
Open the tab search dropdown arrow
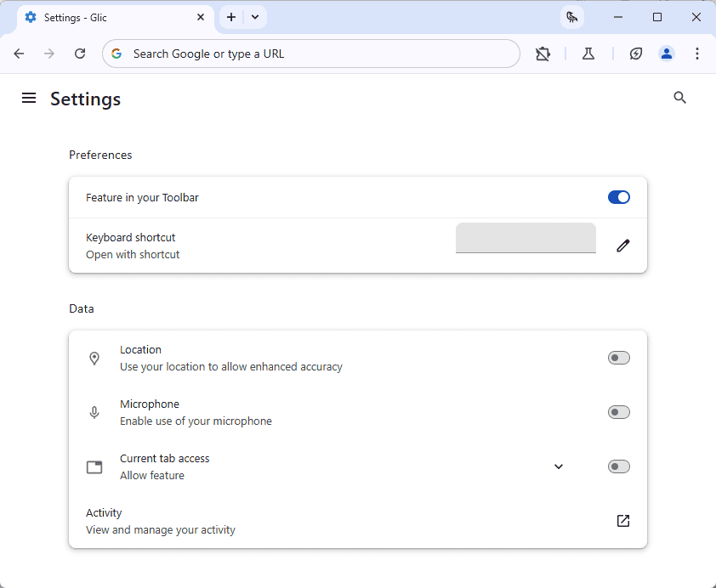[x=255, y=17]
